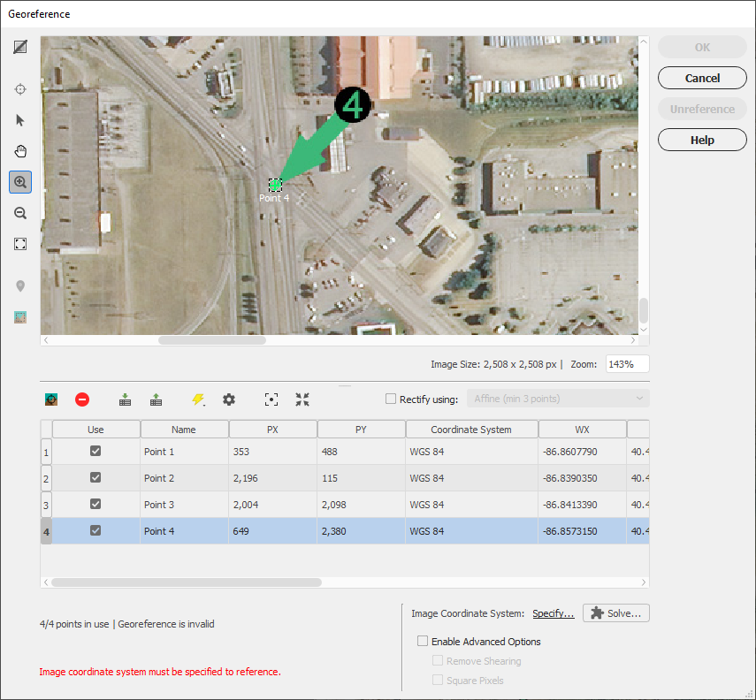
Task: Click the points table scroll right arrow
Action: point(644,582)
